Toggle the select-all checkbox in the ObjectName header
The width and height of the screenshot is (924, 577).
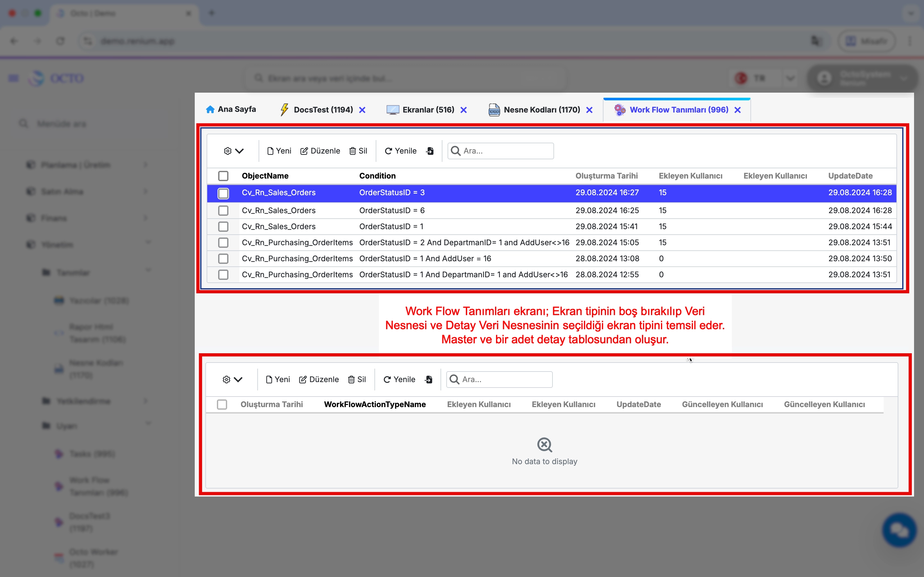coord(223,176)
